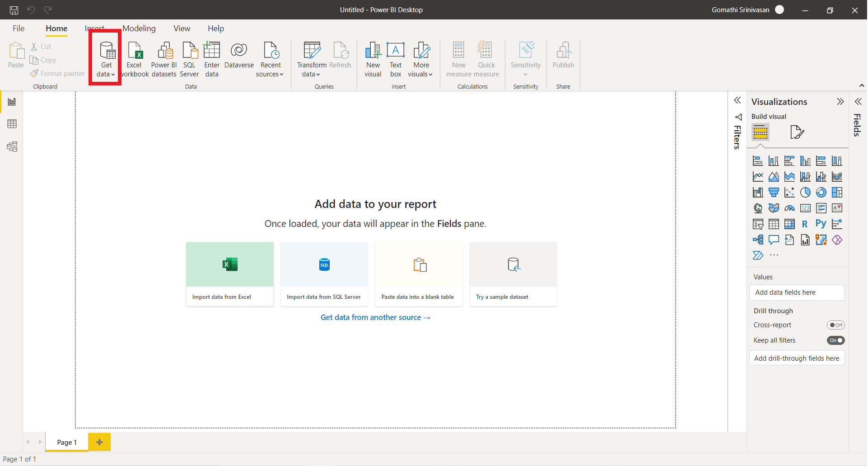The image size is (868, 466).
Task: Insert a Text box
Action: [396, 59]
